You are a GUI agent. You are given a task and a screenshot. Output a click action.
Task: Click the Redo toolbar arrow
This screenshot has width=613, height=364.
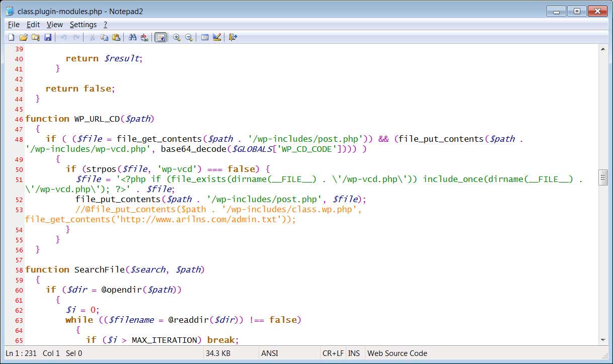(76, 37)
